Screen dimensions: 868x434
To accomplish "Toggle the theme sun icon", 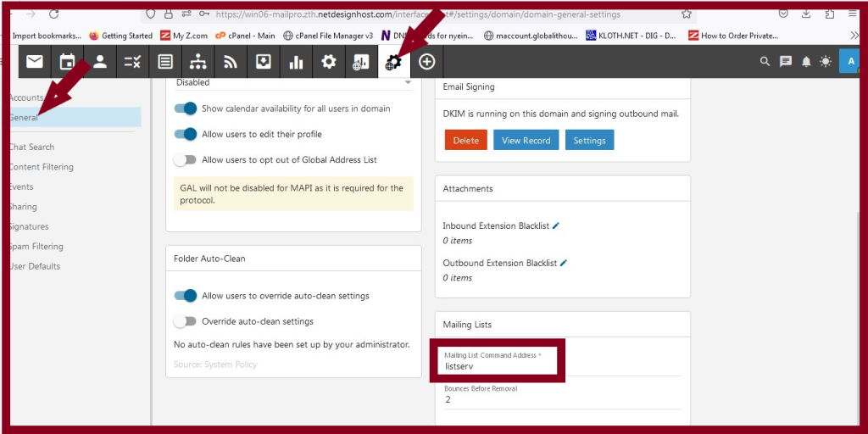I will 826,61.
